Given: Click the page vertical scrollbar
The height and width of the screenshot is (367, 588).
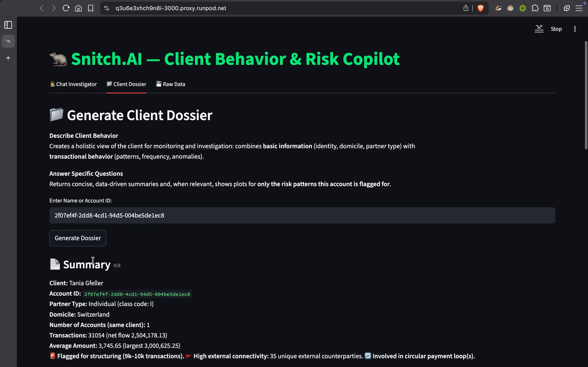Looking at the screenshot, I should pyautogui.click(x=586, y=95).
